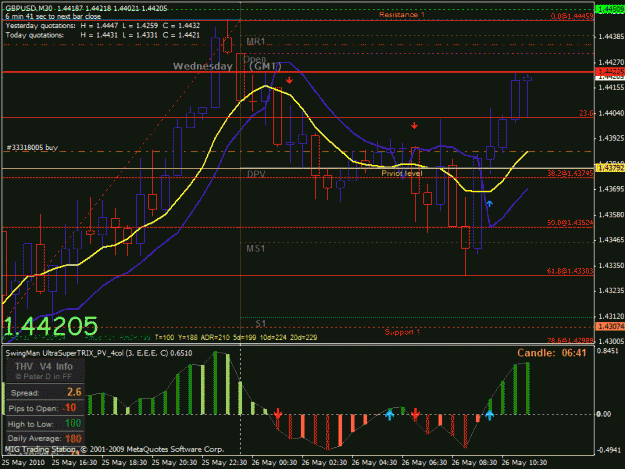Click the 'Pivot level' label

click(401, 173)
